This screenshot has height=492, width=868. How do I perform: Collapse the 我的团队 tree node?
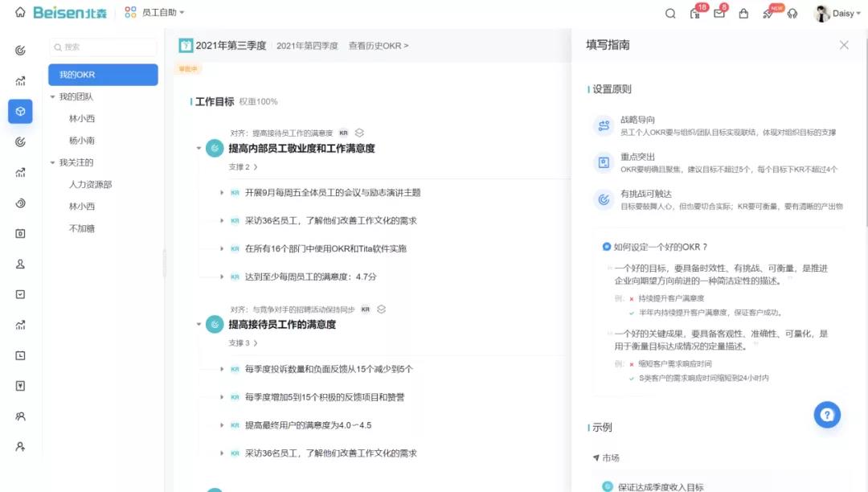pyautogui.click(x=52, y=96)
